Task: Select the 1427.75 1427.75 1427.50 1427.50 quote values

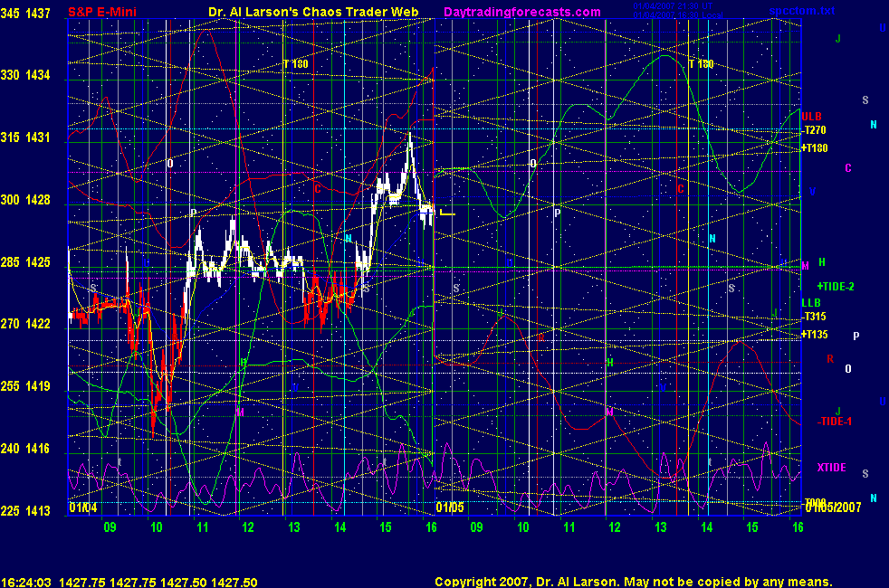Action: (158, 583)
